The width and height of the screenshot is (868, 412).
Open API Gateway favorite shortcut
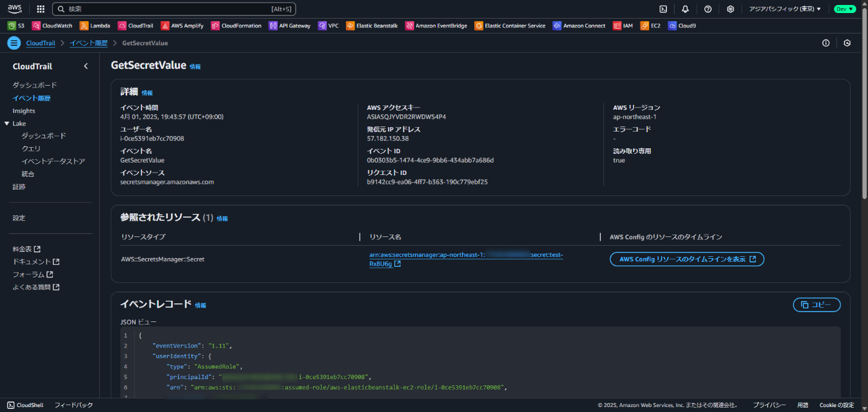tap(290, 25)
